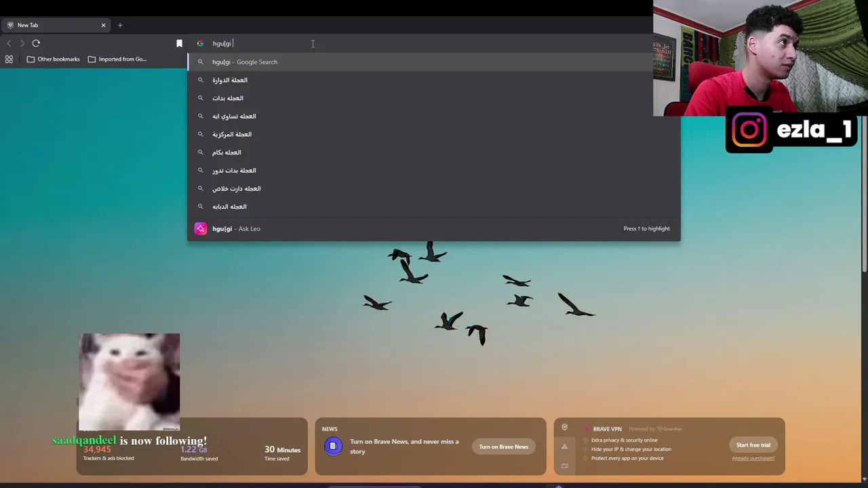Click the '30 Minutes' time saved stat
Viewport: 868px width, 488px height.
[282, 449]
